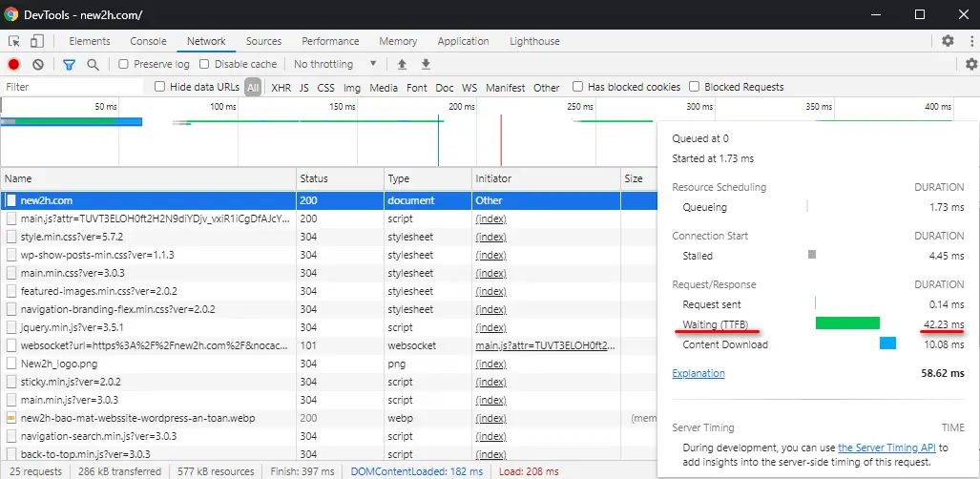Click main.js initiator link of websocket row
Viewport: 980px width, 479px height.
click(545, 345)
